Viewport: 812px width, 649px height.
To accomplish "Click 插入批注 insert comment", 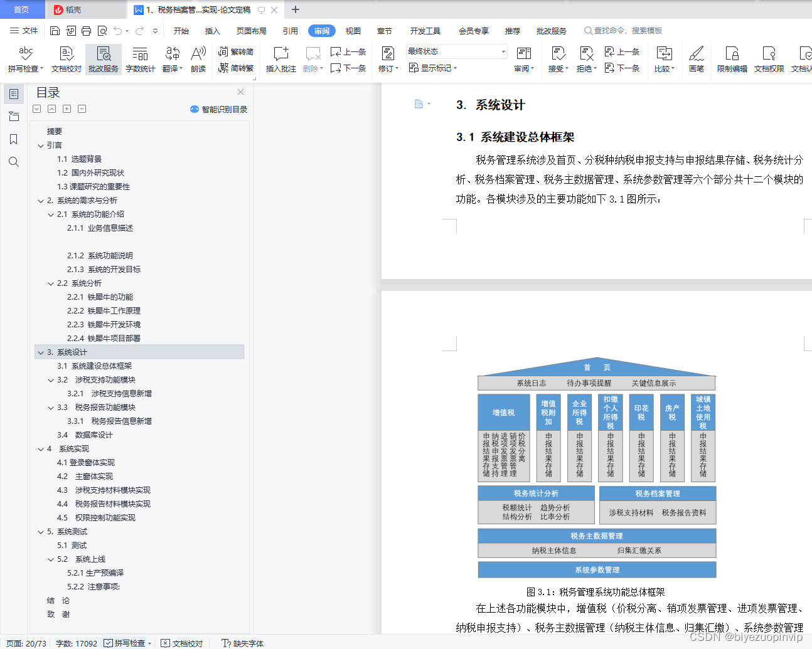I will [280, 60].
